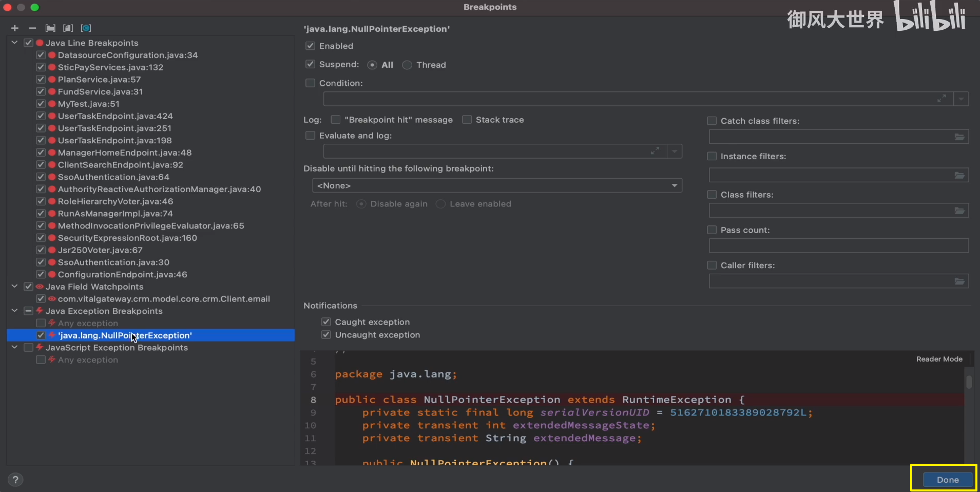This screenshot has width=980, height=492.
Task: Enable Catch class filters checkbox
Action: (712, 121)
